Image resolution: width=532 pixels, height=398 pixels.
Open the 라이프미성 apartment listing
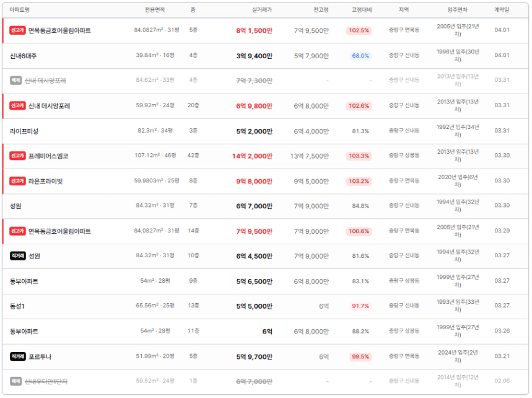[24, 131]
